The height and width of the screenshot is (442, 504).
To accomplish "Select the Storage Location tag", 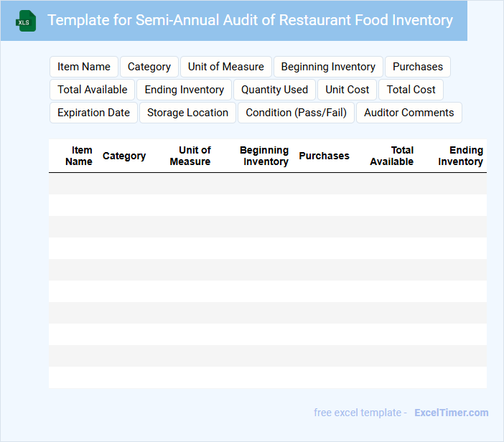I will (x=187, y=113).
